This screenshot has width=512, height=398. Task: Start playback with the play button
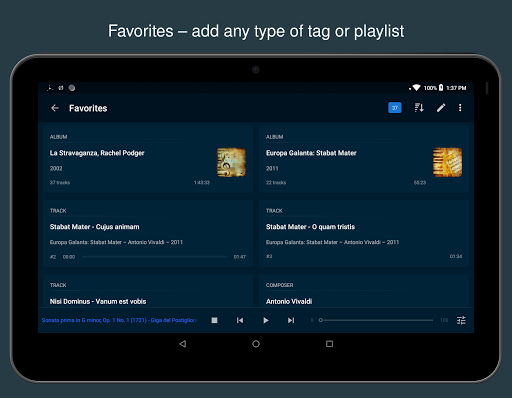pyautogui.click(x=265, y=320)
